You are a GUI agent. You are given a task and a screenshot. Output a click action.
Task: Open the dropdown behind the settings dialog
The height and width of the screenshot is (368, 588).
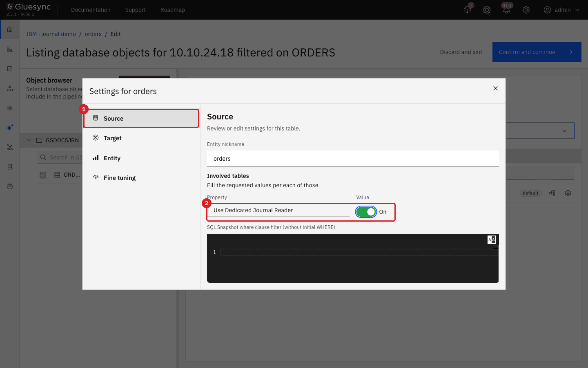tap(540, 131)
